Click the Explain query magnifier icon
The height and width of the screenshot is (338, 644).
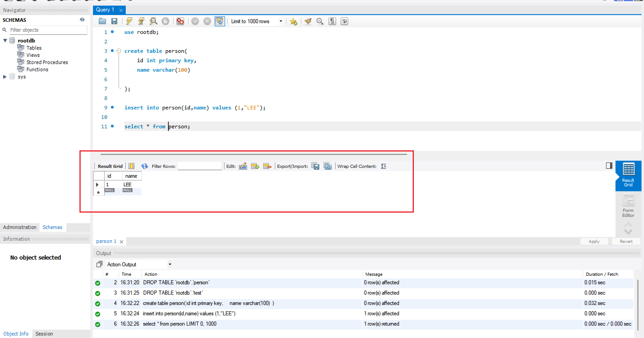[153, 21]
